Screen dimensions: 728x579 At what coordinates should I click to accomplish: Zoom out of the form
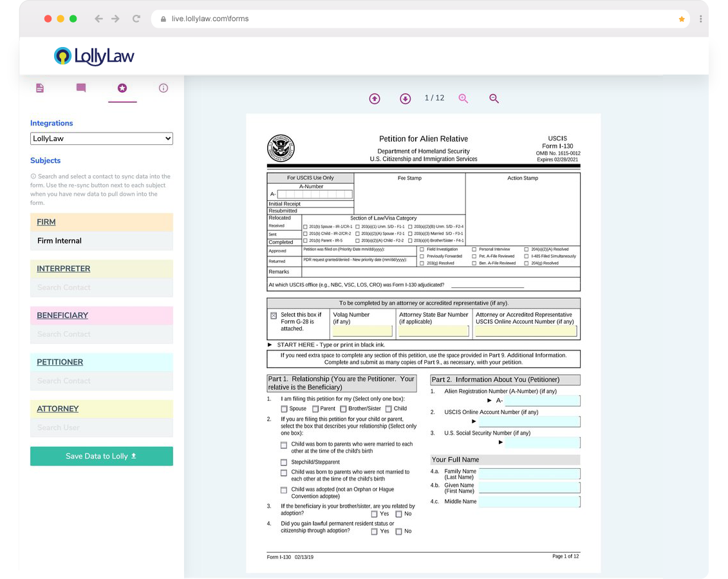(494, 99)
